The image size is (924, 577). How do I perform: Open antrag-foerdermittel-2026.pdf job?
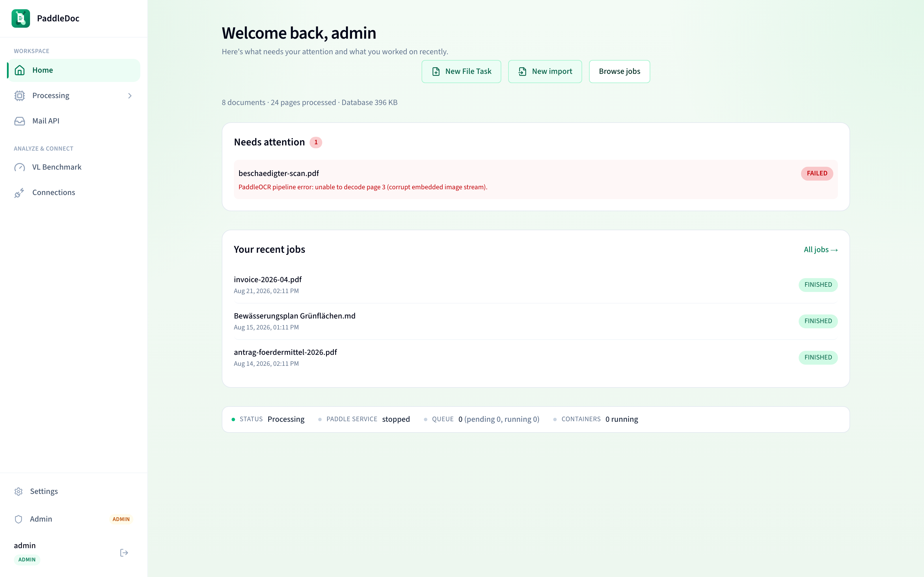pyautogui.click(x=536, y=357)
